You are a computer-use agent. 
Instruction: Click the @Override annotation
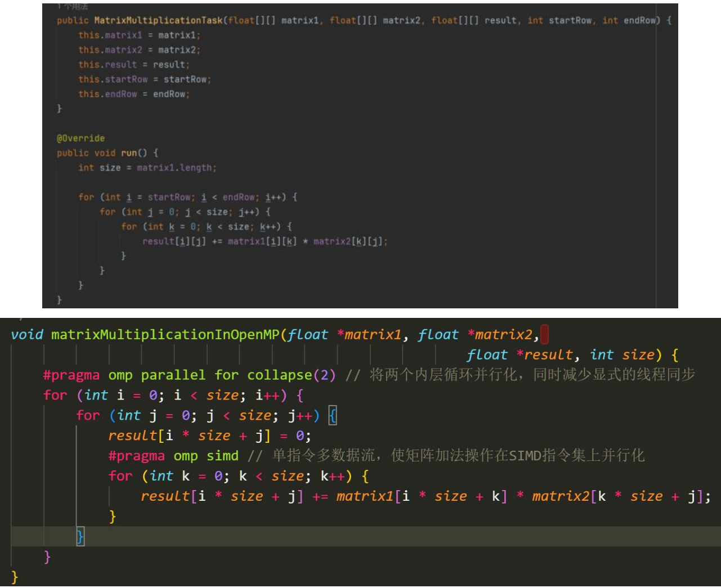pyautogui.click(x=80, y=138)
